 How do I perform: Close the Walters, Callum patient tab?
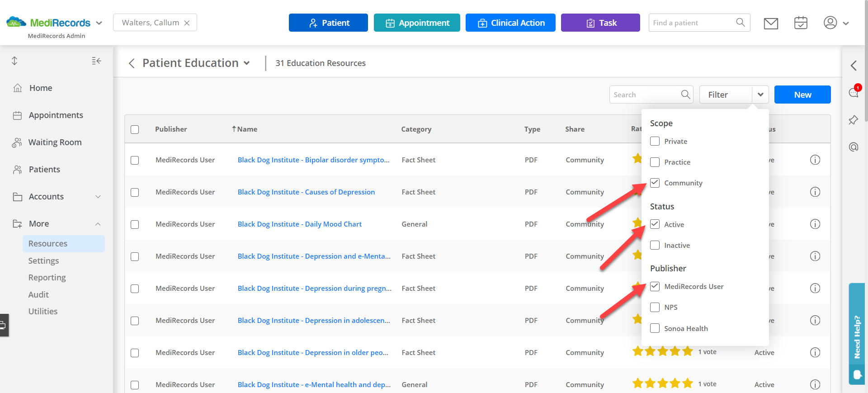tap(187, 23)
